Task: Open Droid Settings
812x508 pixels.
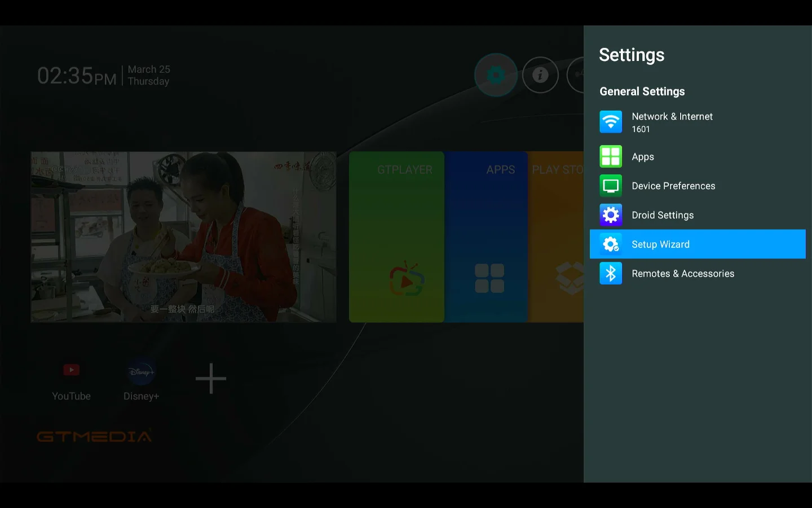Action: coord(698,215)
